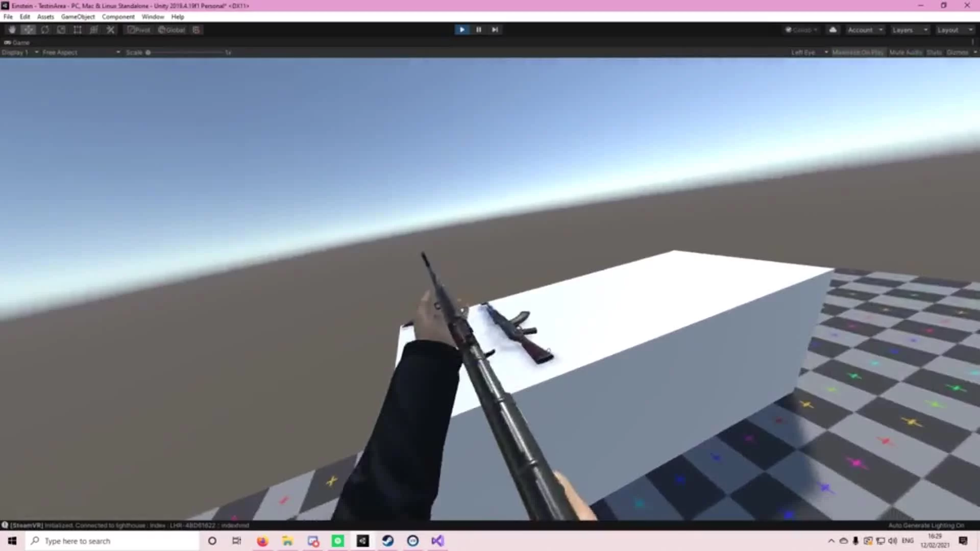Click the Game view Scale slider
Screen dimensions: 980x551
[x=186, y=53]
